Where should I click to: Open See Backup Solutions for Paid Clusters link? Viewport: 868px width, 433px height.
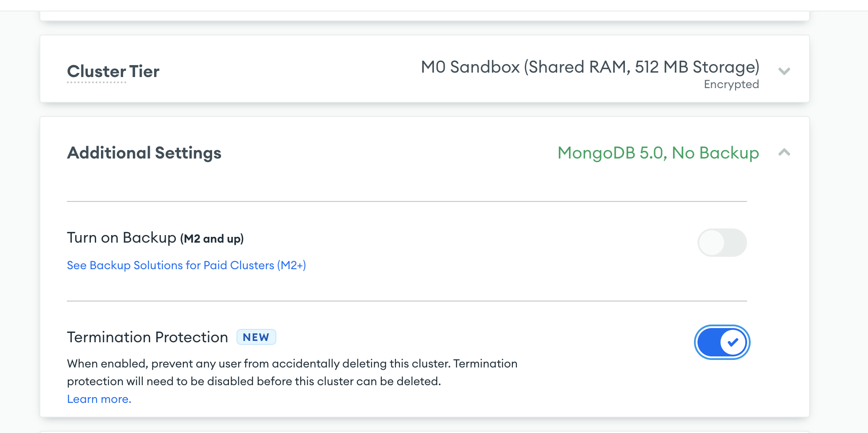tap(186, 265)
